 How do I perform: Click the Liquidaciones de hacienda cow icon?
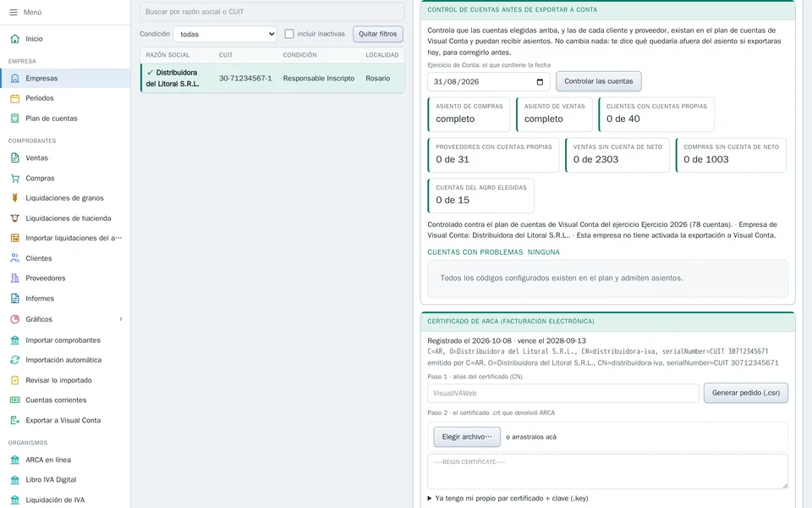point(15,218)
